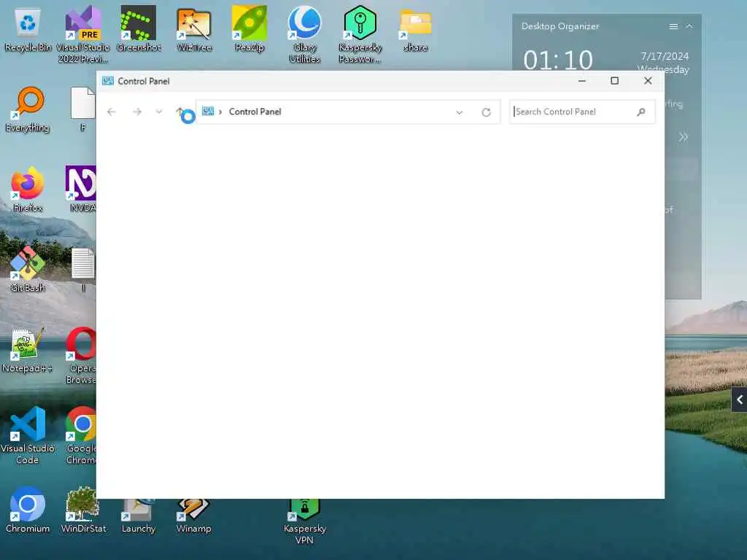The height and width of the screenshot is (560, 747).
Task: Maximize the Control Panel window
Action: click(614, 81)
